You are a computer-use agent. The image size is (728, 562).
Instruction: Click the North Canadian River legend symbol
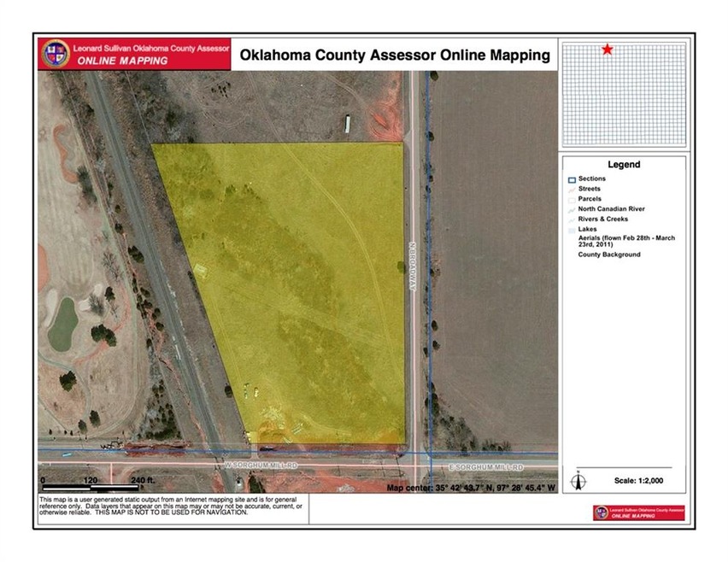(x=571, y=209)
